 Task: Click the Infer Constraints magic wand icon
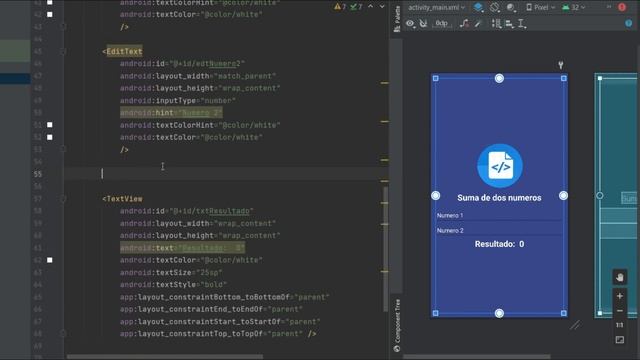tap(478, 23)
